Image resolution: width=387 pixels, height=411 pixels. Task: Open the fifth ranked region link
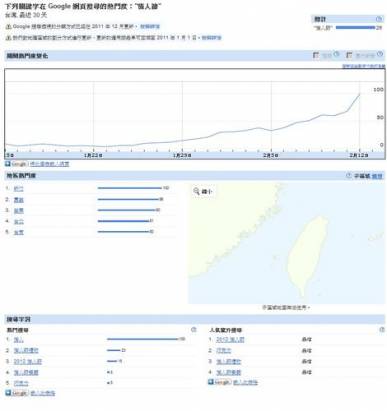point(19,232)
